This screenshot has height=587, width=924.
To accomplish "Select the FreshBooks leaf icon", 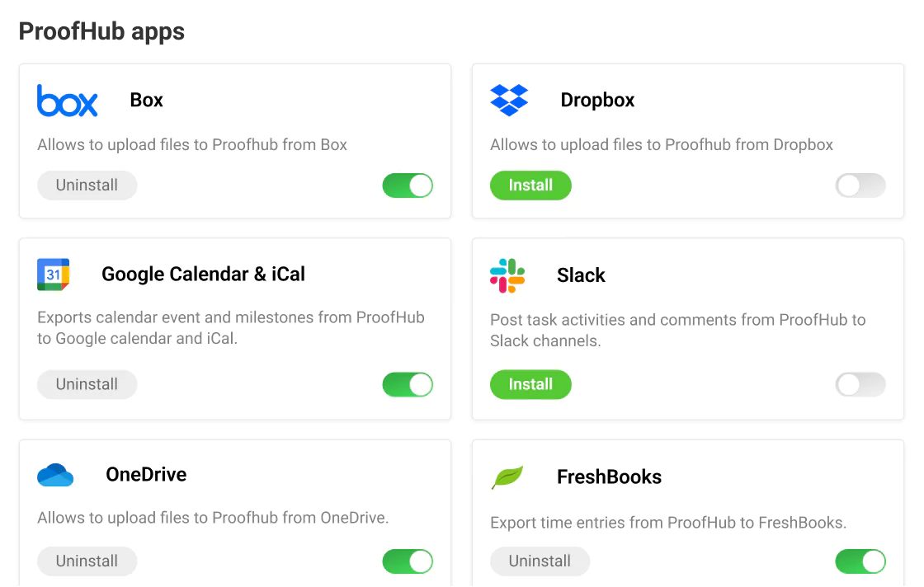I will coord(507,476).
